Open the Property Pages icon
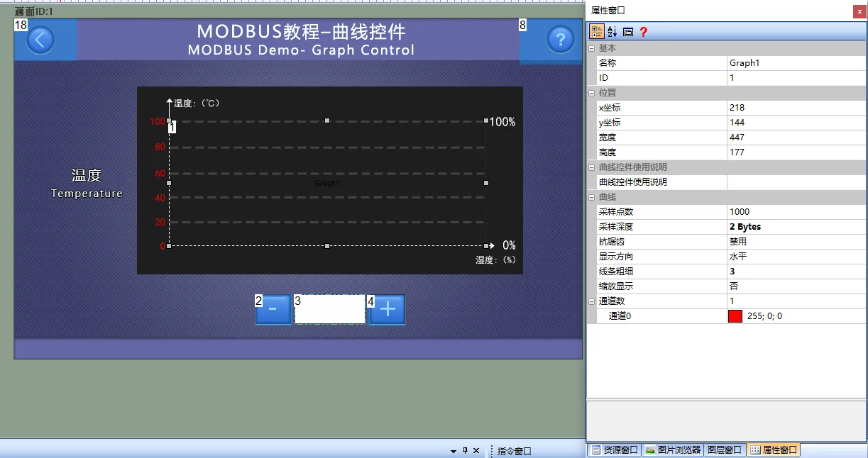This screenshot has height=458, width=868. pyautogui.click(x=627, y=31)
